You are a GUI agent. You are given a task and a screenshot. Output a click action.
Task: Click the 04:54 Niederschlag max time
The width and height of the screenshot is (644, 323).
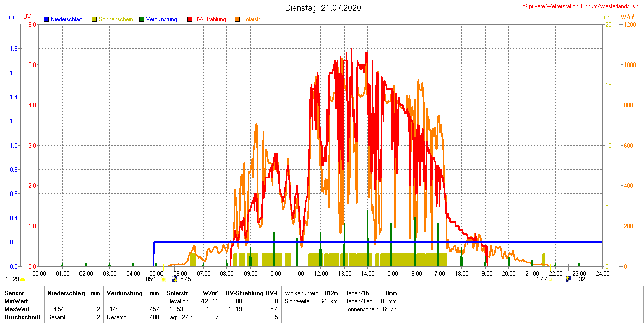coord(57,309)
